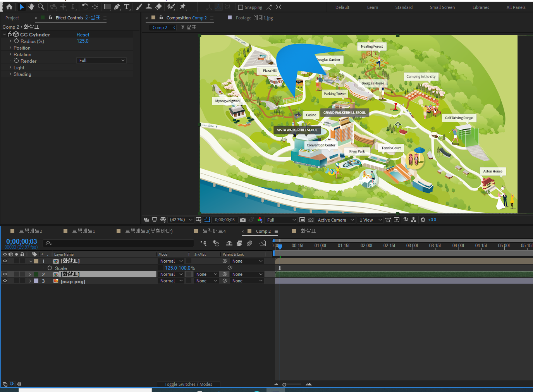Select the Pan Behind anchor point tool
533x392 pixels.
pos(95,7)
